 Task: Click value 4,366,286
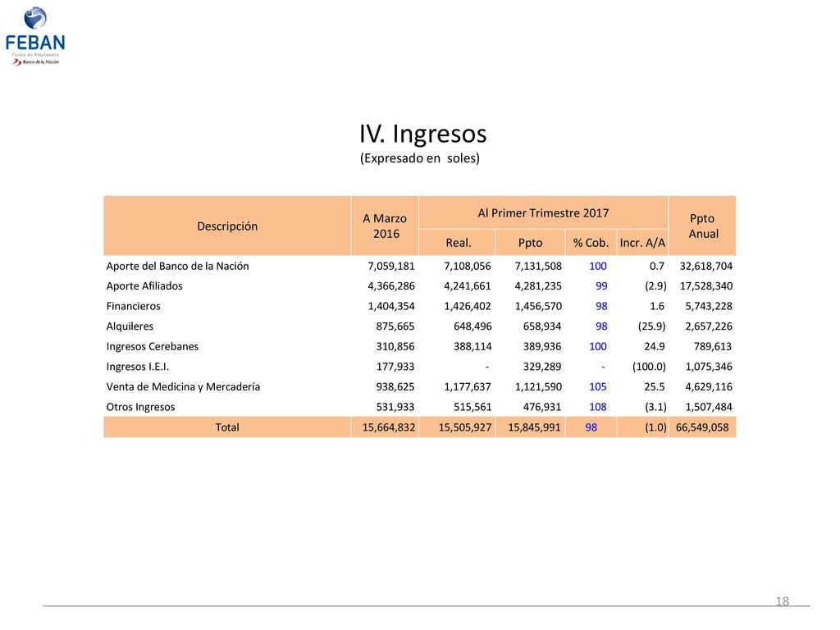click(391, 286)
